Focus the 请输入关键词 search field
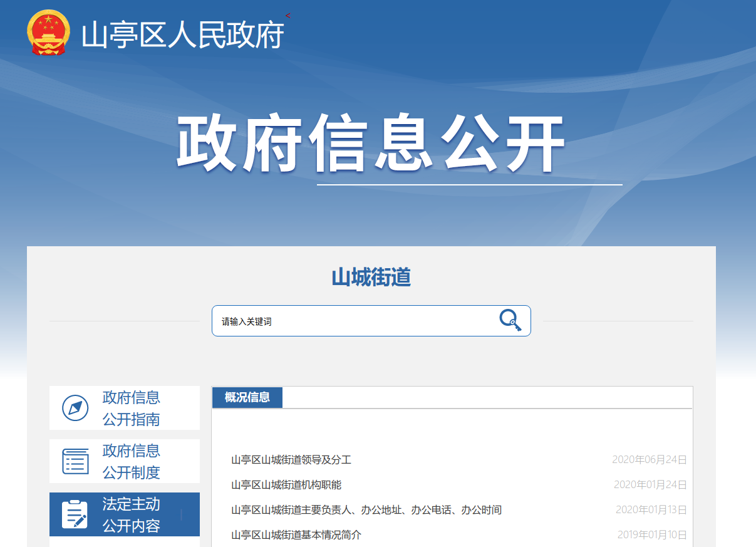The width and height of the screenshot is (756, 547). (x=371, y=321)
